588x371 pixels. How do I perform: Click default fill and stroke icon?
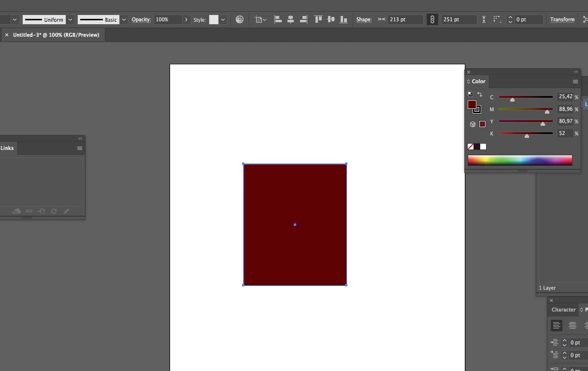click(470, 94)
